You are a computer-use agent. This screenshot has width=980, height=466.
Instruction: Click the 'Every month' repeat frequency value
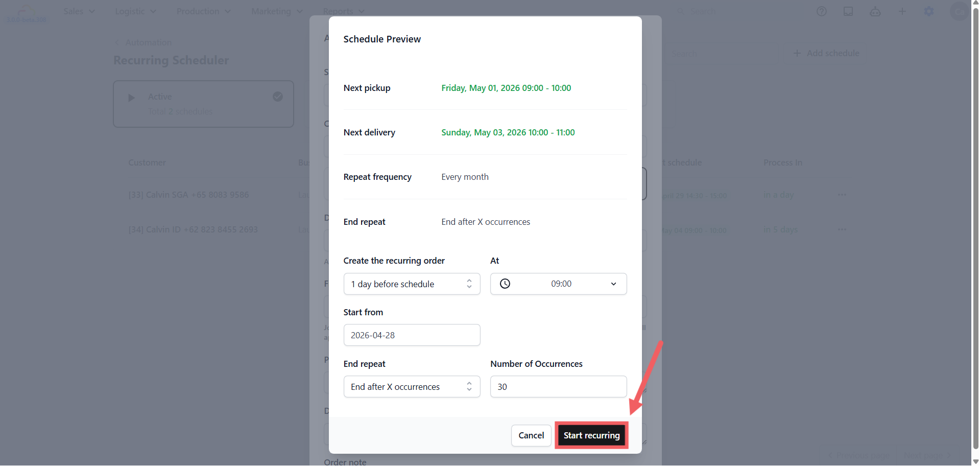[465, 177]
